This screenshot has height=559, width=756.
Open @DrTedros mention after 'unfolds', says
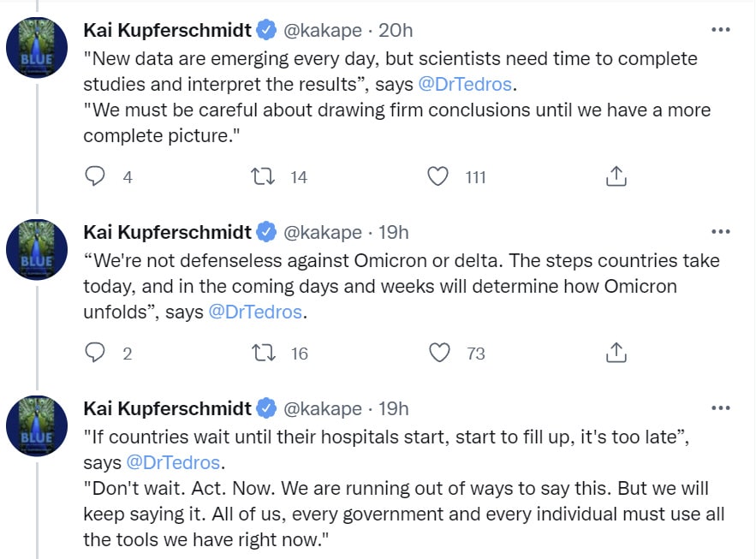click(x=255, y=312)
